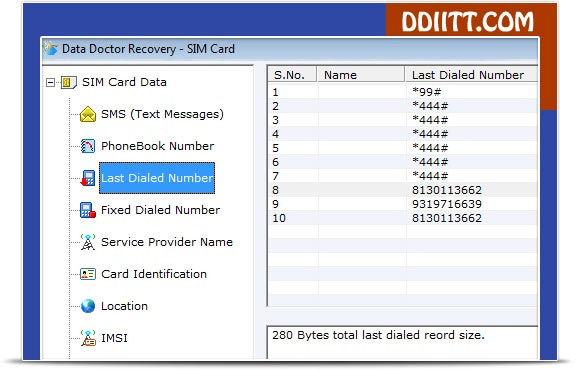Click the record size status text box
The image size is (575, 370).
[402, 342]
